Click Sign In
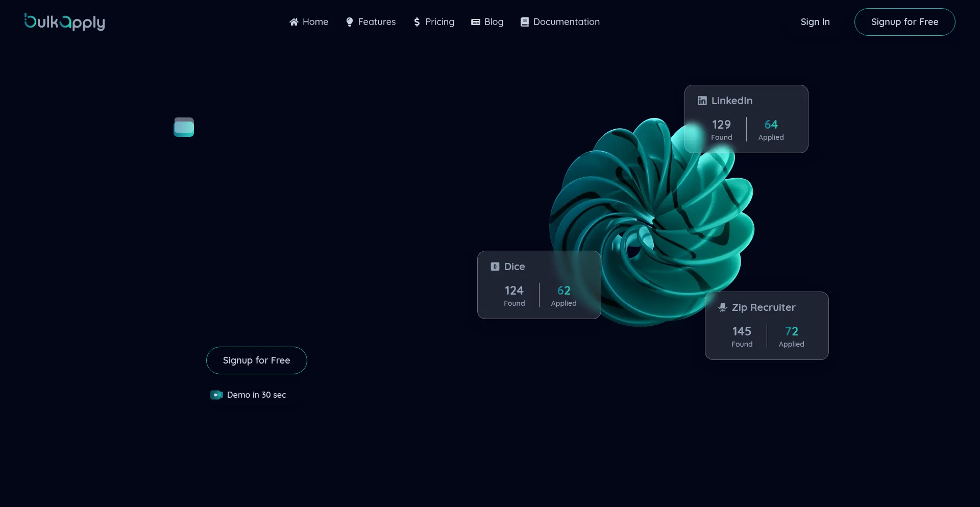980x507 pixels. (815, 22)
